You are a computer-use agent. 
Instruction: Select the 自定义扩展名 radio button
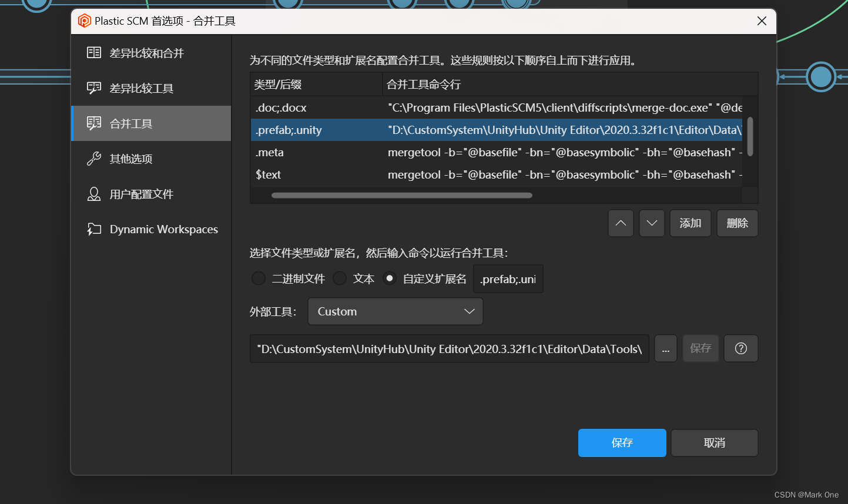[x=390, y=278]
